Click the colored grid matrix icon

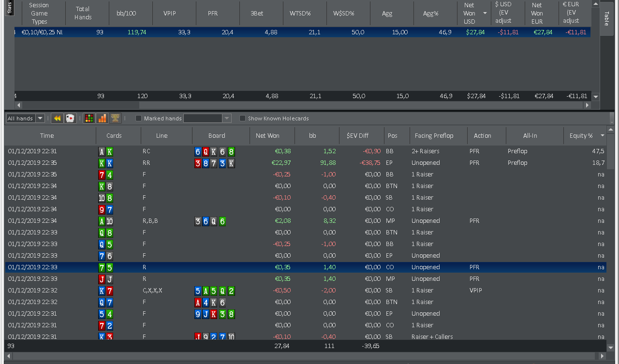pos(89,118)
